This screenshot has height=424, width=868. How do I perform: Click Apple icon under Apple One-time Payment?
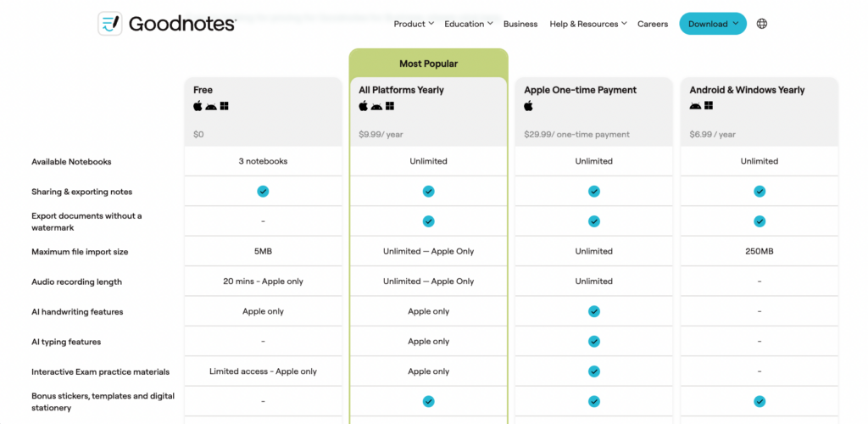[x=529, y=106]
